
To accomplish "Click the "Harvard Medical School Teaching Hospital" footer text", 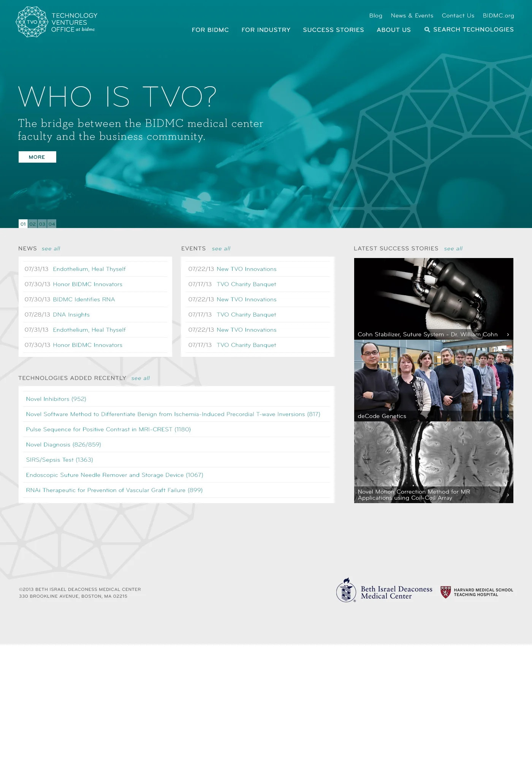I will (x=483, y=592).
